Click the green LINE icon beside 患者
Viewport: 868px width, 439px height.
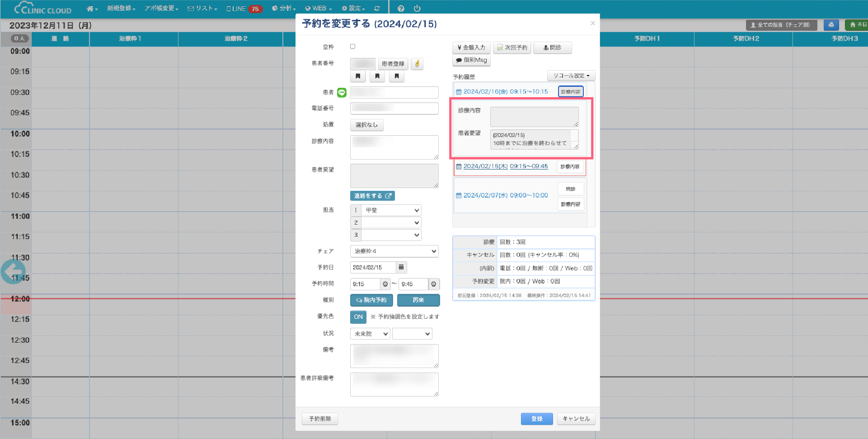(x=342, y=93)
